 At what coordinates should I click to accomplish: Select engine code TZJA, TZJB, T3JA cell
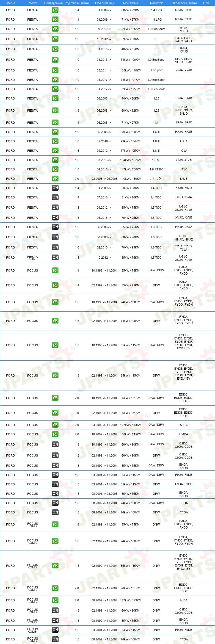184,248
